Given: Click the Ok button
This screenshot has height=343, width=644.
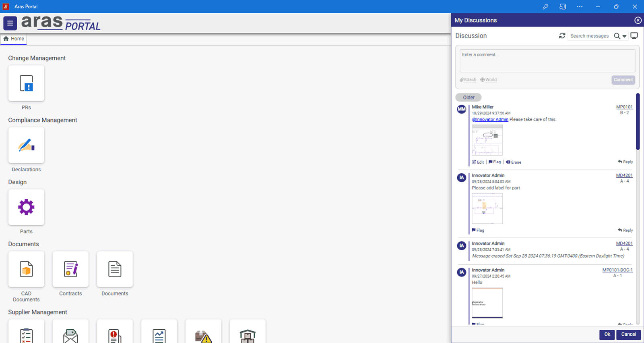Looking at the screenshot, I should 607,335.
